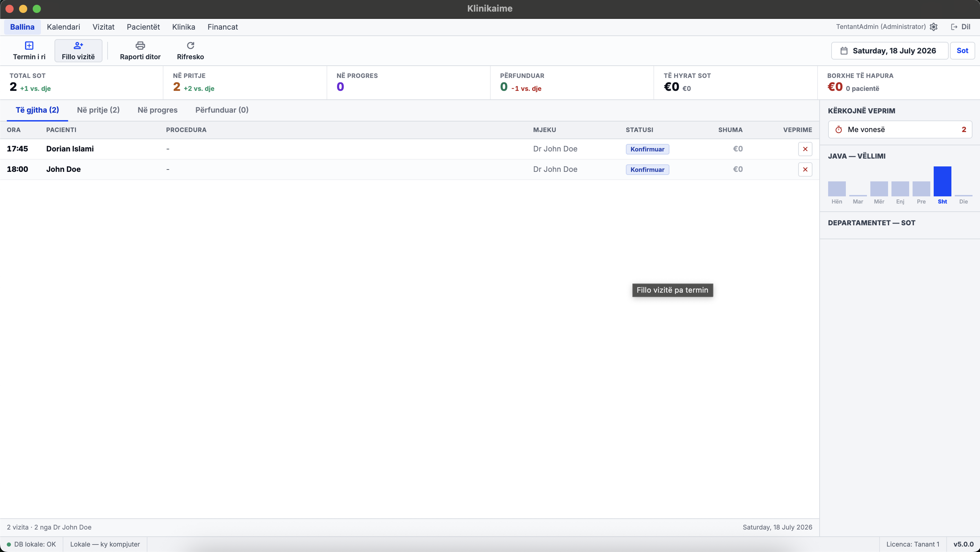The height and width of the screenshot is (552, 980).
Task: Click the 18:00 time cell
Action: pos(17,169)
